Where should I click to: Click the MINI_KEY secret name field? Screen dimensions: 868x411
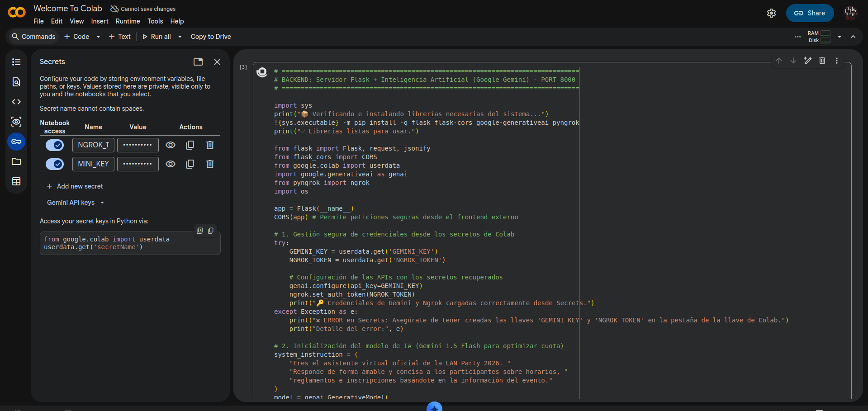[93, 164]
